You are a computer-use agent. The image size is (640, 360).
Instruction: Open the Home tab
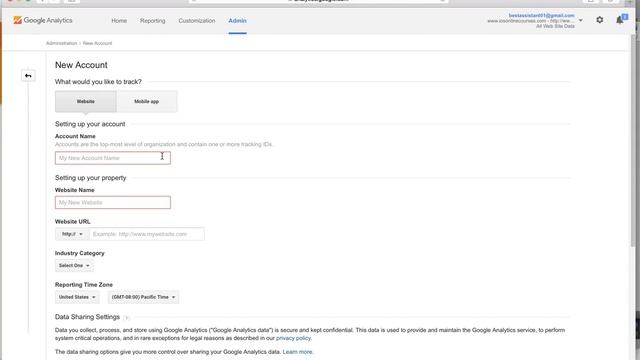pos(119,20)
